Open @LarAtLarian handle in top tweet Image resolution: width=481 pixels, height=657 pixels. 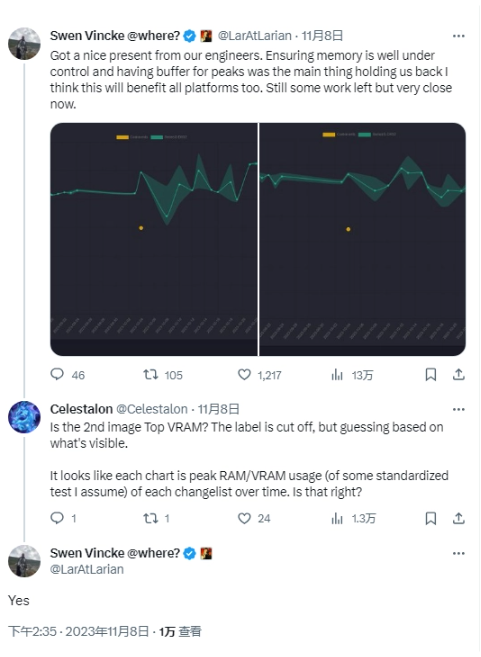pyautogui.click(x=254, y=36)
